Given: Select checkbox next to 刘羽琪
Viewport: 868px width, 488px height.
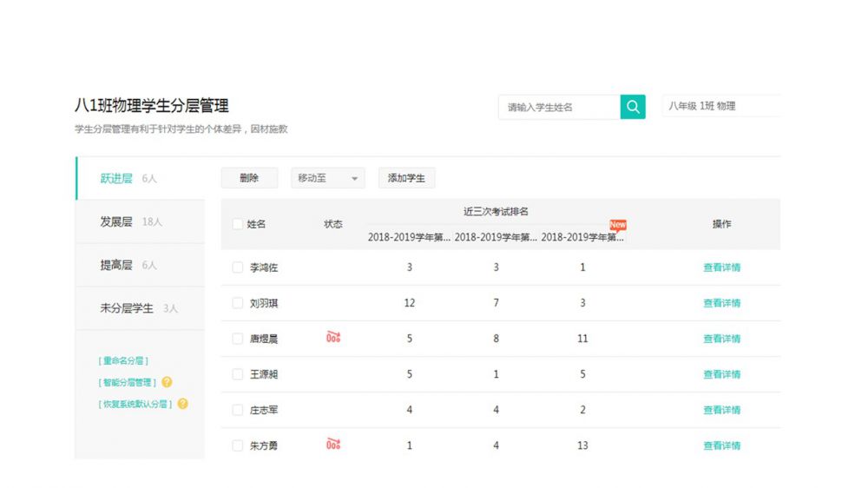Looking at the screenshot, I should [238, 303].
